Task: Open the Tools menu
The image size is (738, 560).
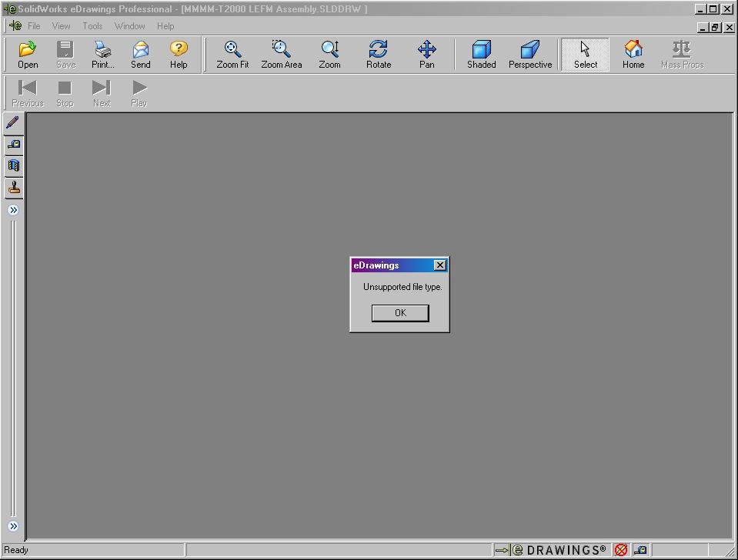Action: pos(92,26)
